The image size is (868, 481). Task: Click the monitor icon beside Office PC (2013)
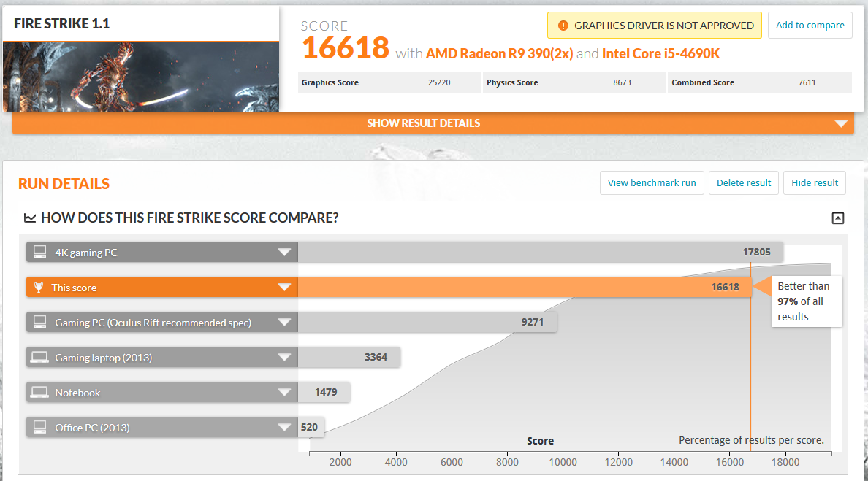point(40,428)
